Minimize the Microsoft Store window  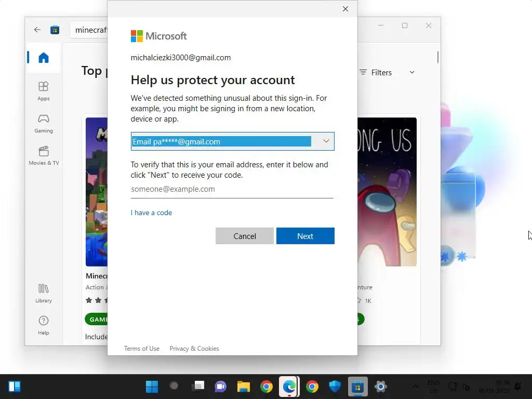click(x=381, y=25)
